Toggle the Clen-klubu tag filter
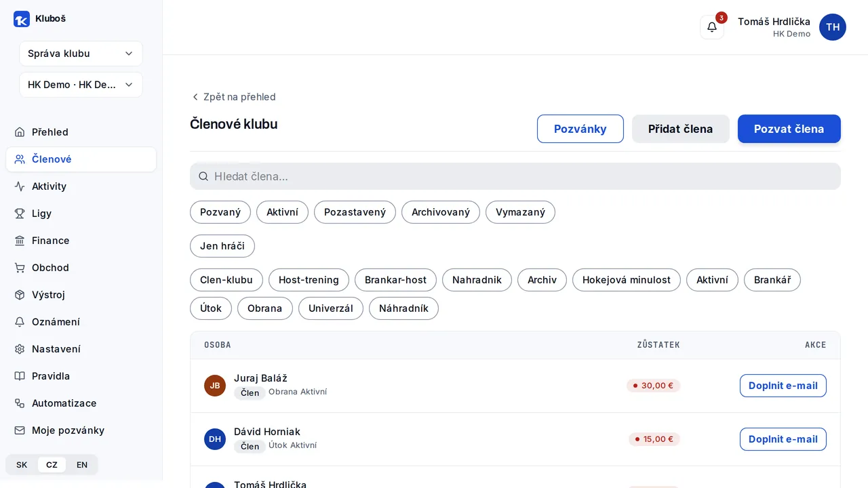This screenshot has width=868, height=488. 226,280
